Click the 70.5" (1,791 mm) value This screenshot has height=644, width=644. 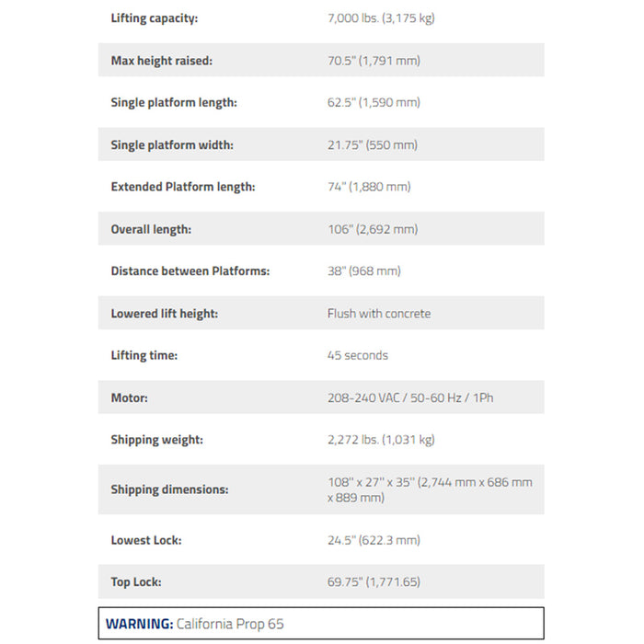click(x=374, y=61)
